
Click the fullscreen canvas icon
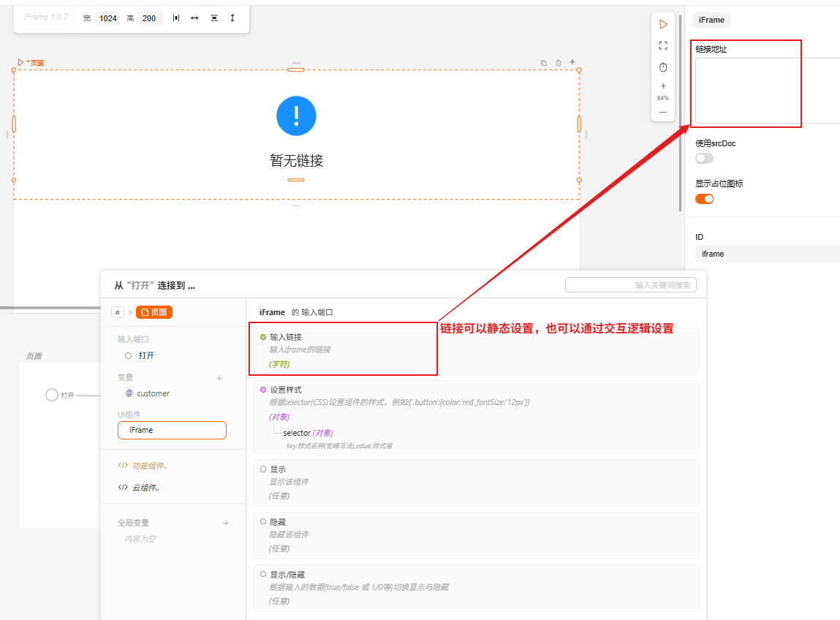point(663,45)
